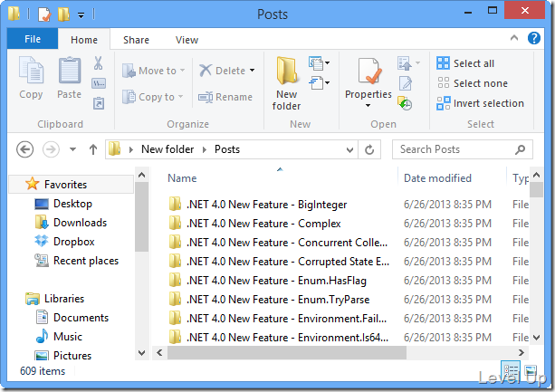Click the file list horizontal scrollbar thumb
Viewport: 555px width, 392px height.
click(x=287, y=352)
